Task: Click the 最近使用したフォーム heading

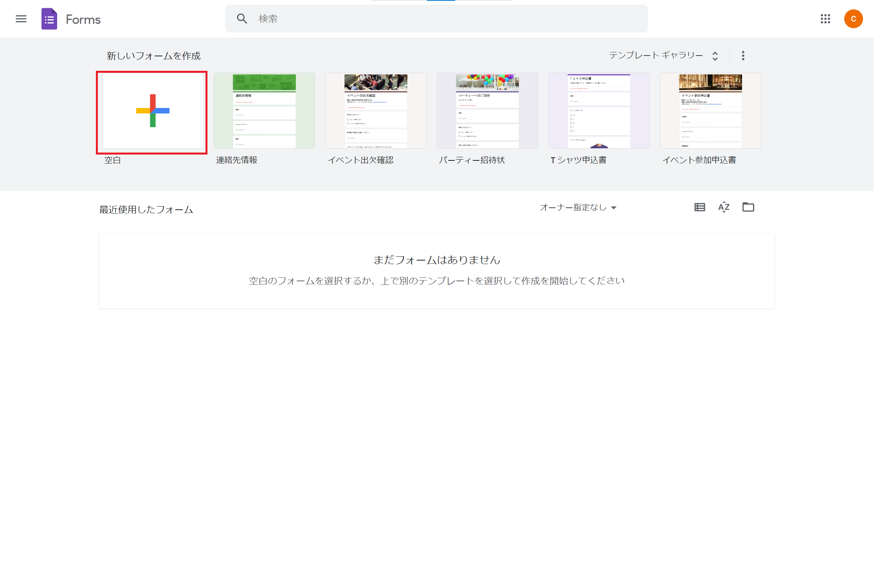Action: click(x=146, y=210)
